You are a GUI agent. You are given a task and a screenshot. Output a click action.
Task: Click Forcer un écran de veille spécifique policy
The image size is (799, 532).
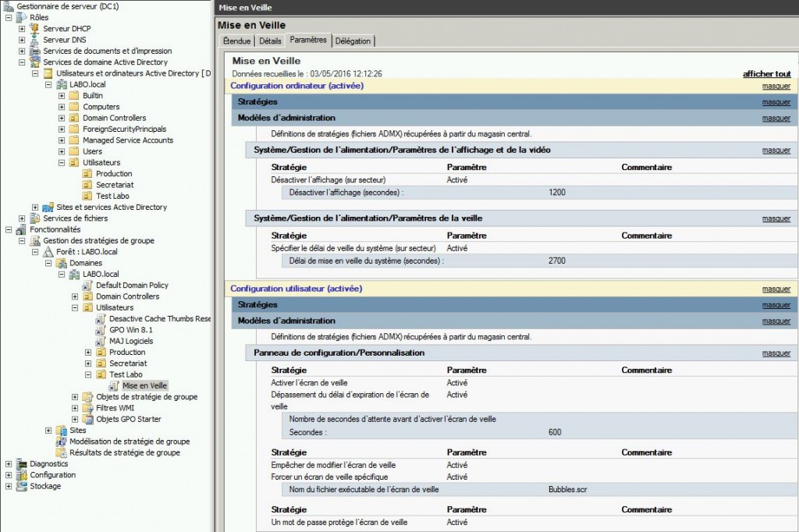(x=329, y=477)
